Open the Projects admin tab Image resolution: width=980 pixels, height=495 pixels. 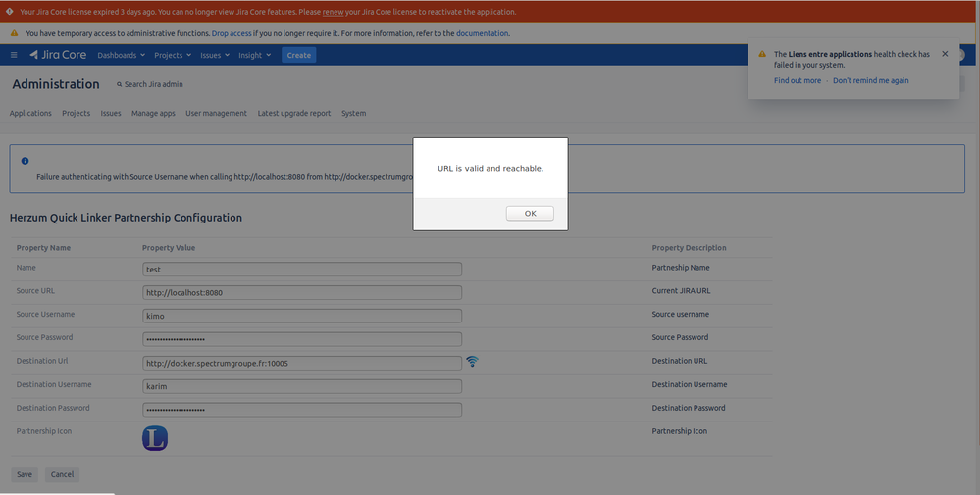pyautogui.click(x=76, y=113)
